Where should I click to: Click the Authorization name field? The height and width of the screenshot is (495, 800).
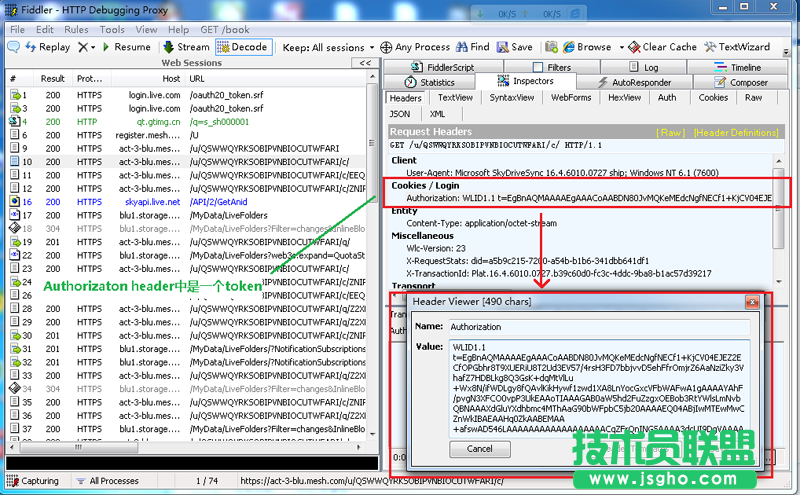(599, 327)
